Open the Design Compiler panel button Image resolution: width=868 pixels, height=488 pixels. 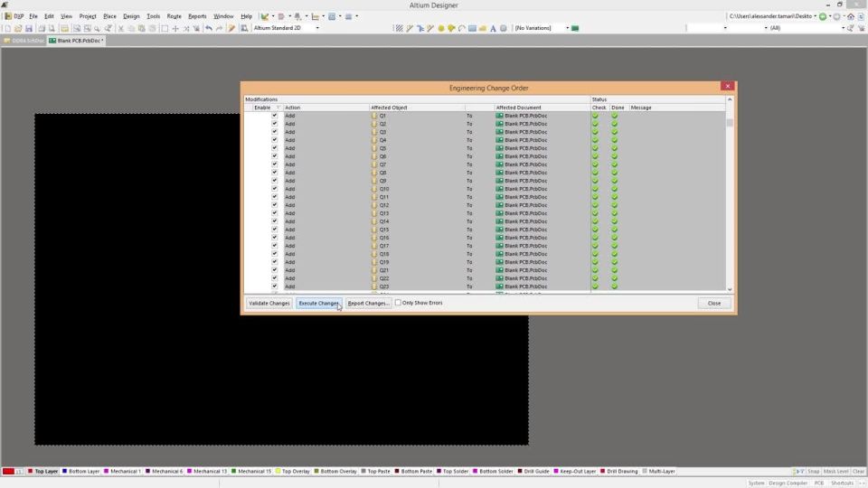tap(788, 483)
